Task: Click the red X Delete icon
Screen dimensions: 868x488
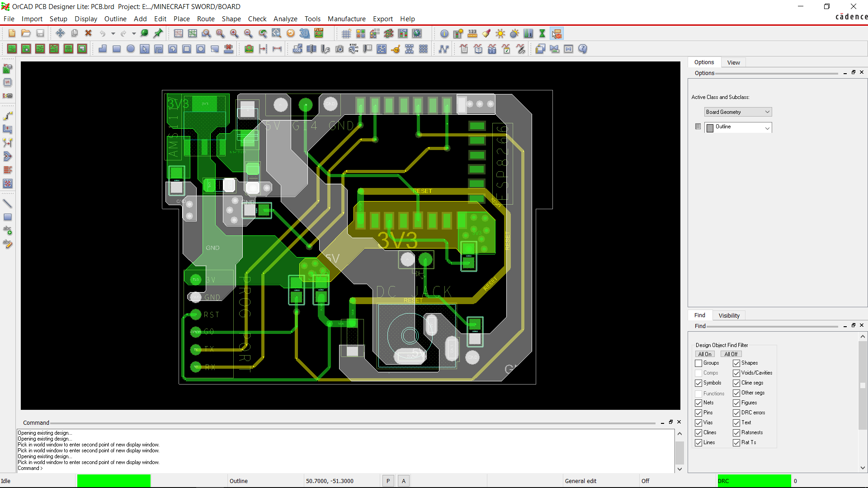Action: pos(89,33)
